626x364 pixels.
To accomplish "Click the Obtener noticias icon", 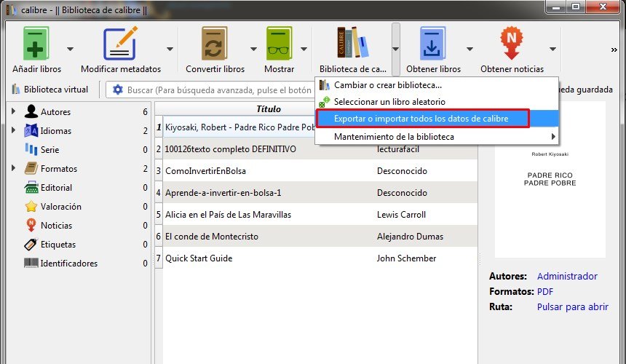I will tap(512, 44).
